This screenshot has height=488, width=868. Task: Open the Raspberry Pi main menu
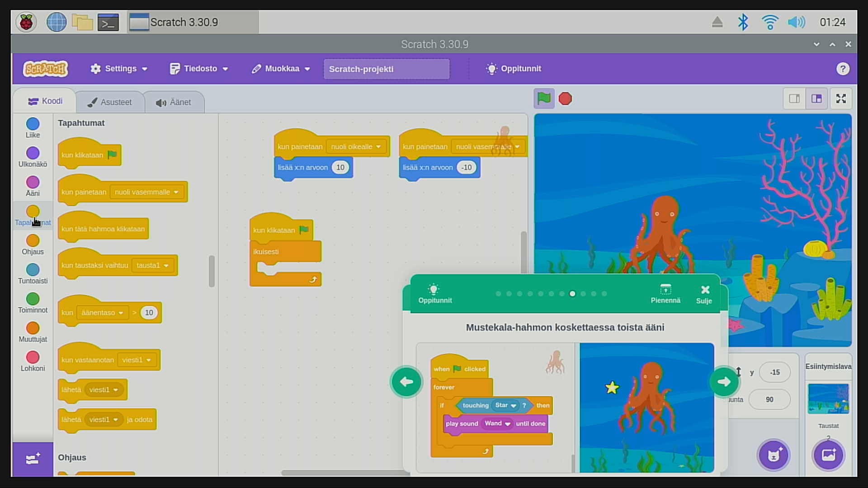coord(26,22)
